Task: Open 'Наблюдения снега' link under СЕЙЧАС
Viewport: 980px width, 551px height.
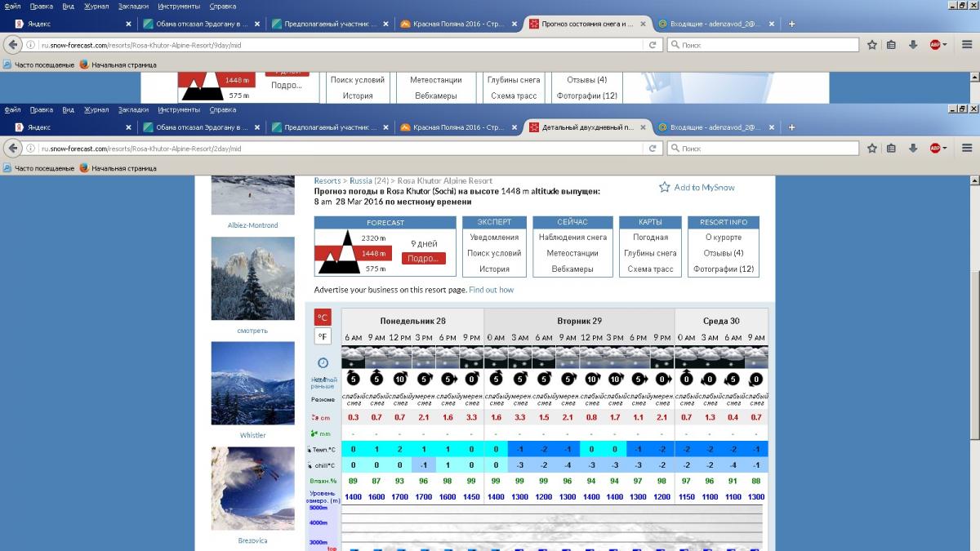Action: pos(572,238)
